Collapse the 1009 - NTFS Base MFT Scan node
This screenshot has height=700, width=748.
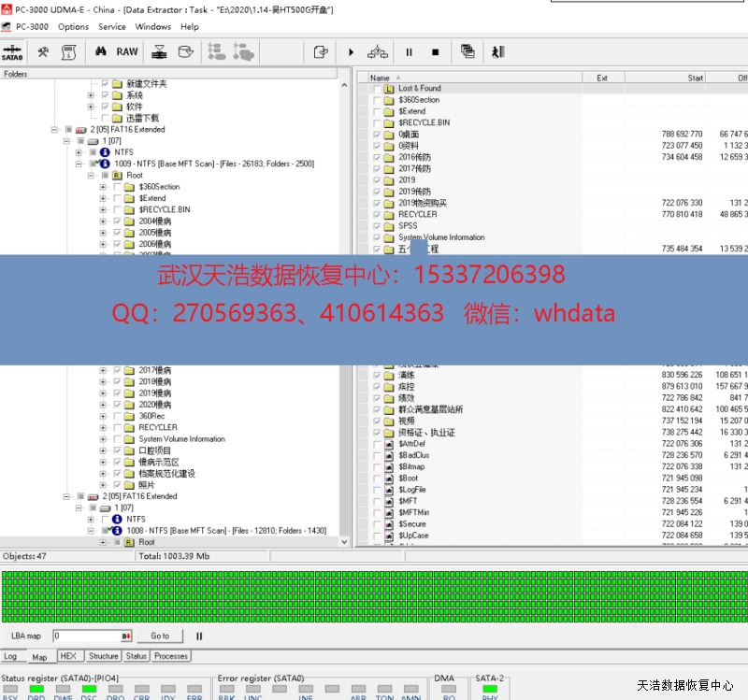(x=79, y=164)
